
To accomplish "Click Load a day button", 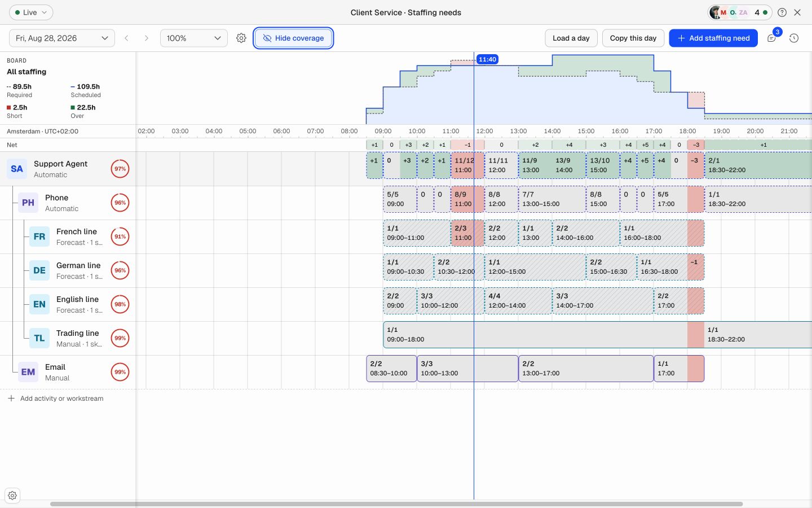I will coord(571,38).
